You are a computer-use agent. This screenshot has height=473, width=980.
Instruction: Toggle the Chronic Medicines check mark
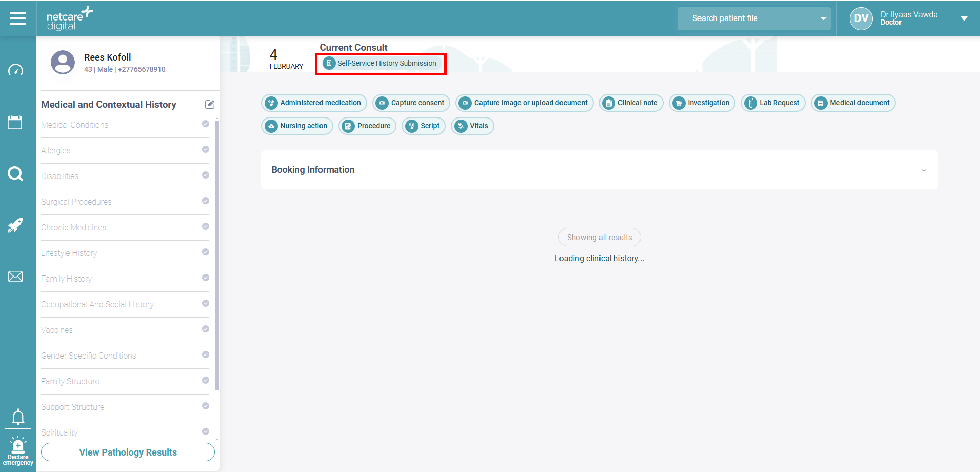pyautogui.click(x=206, y=226)
